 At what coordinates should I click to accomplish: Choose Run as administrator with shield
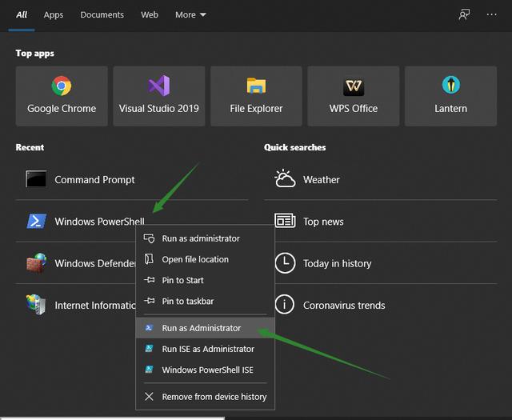[205, 238]
